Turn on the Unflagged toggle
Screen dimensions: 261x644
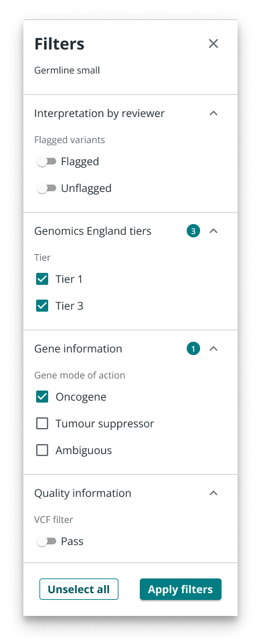[46, 189]
